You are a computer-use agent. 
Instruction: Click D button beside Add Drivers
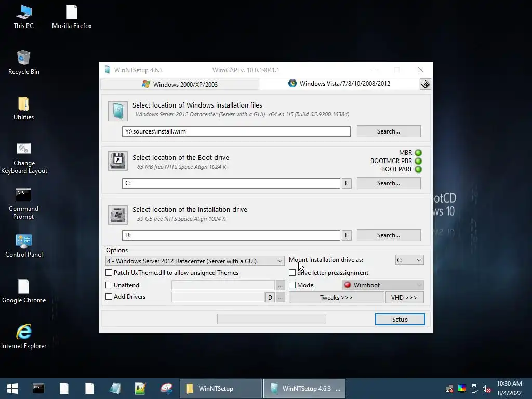click(270, 298)
